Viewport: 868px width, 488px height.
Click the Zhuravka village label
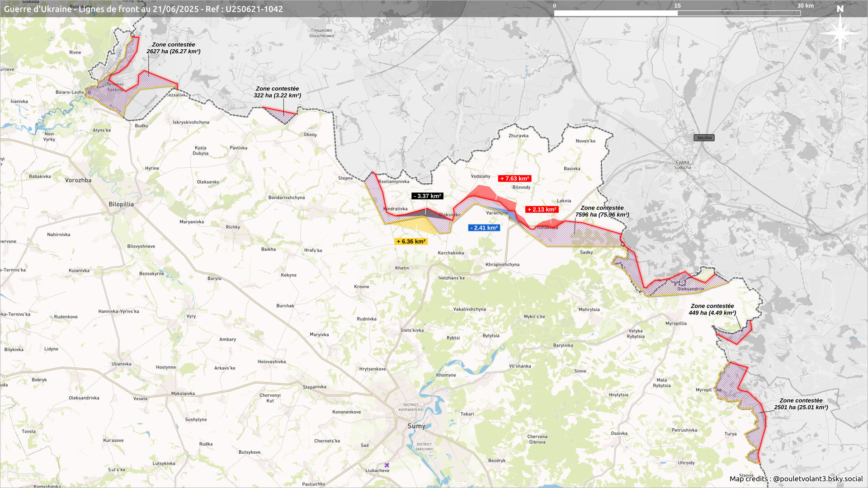[x=519, y=136]
